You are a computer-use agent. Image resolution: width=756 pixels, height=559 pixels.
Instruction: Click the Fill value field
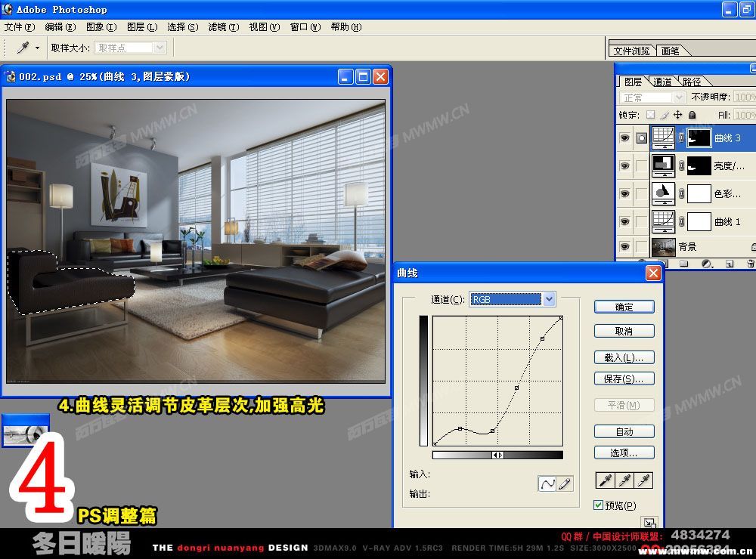[744, 115]
